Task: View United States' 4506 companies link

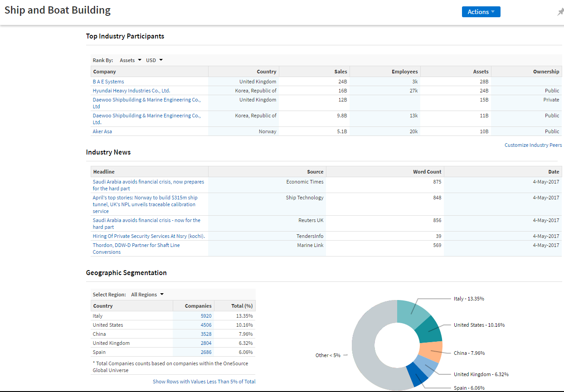Action: [206, 325]
